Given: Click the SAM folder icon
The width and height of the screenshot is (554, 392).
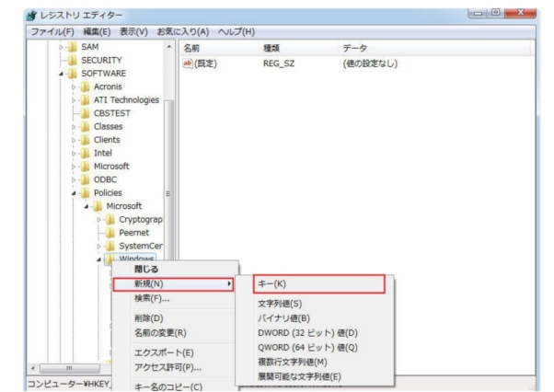Looking at the screenshot, I should pos(73,47).
